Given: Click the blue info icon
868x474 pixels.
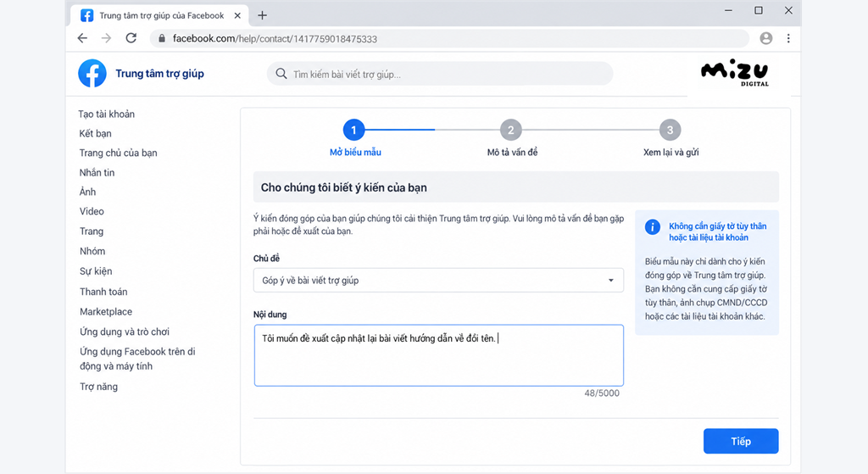Looking at the screenshot, I should click(653, 226).
